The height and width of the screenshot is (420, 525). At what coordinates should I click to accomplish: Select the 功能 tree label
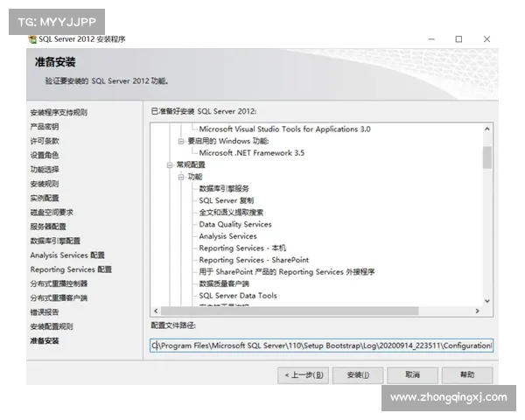(195, 177)
